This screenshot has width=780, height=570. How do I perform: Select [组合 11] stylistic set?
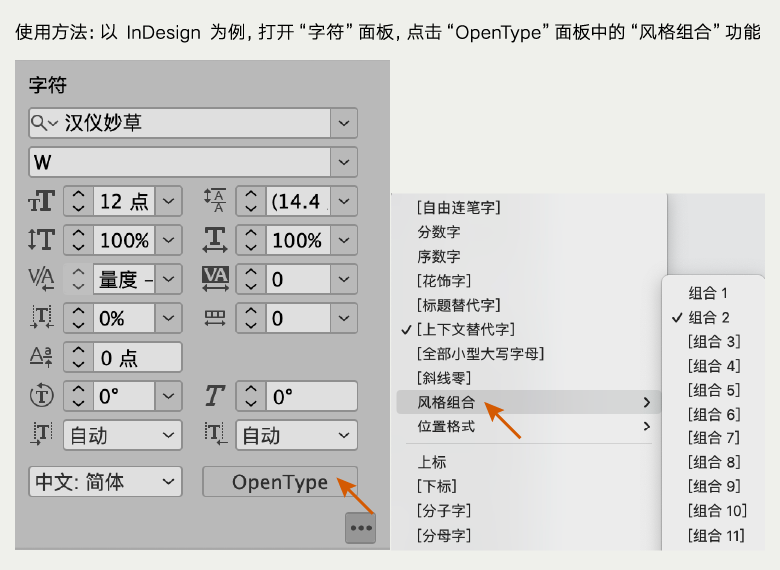point(716,535)
